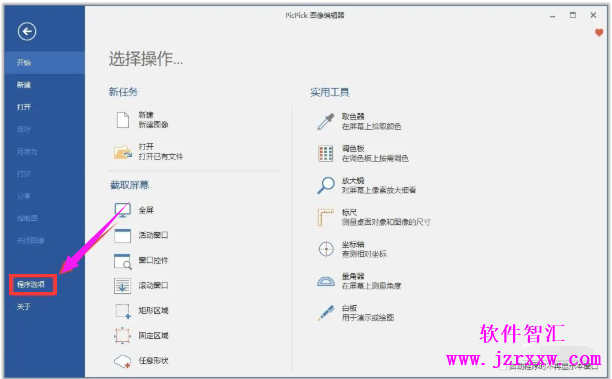Screen dimensions: 612x379
Task: Launch the 放大镜 magnifier icon
Action: 326,185
